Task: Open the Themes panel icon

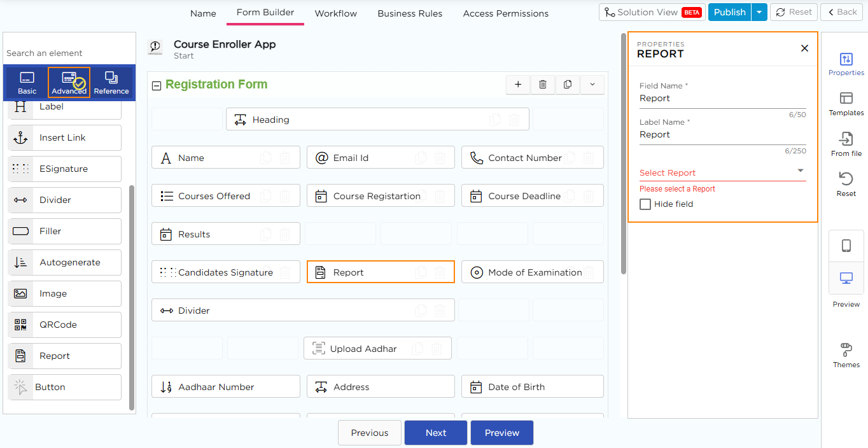Action: tap(846, 350)
